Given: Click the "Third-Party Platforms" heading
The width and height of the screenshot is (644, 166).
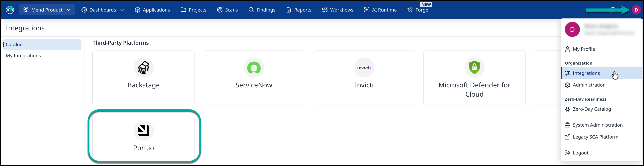Looking at the screenshot, I should coord(121,43).
